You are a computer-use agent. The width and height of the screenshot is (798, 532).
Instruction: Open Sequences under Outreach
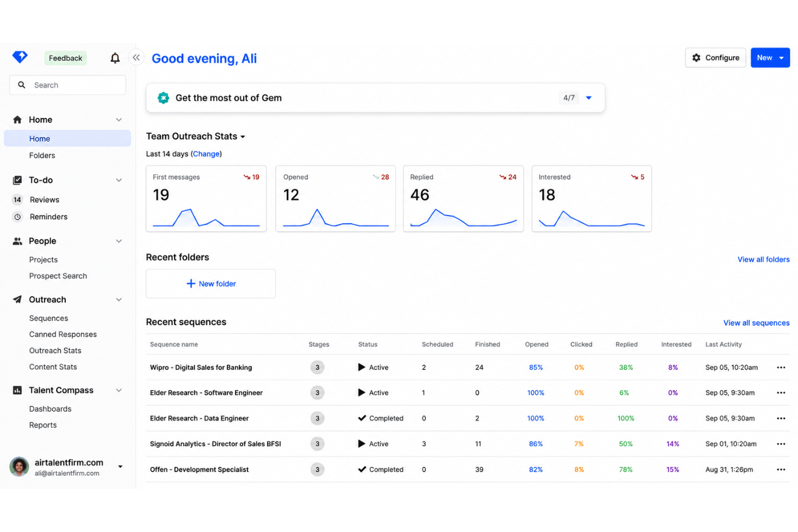49,318
